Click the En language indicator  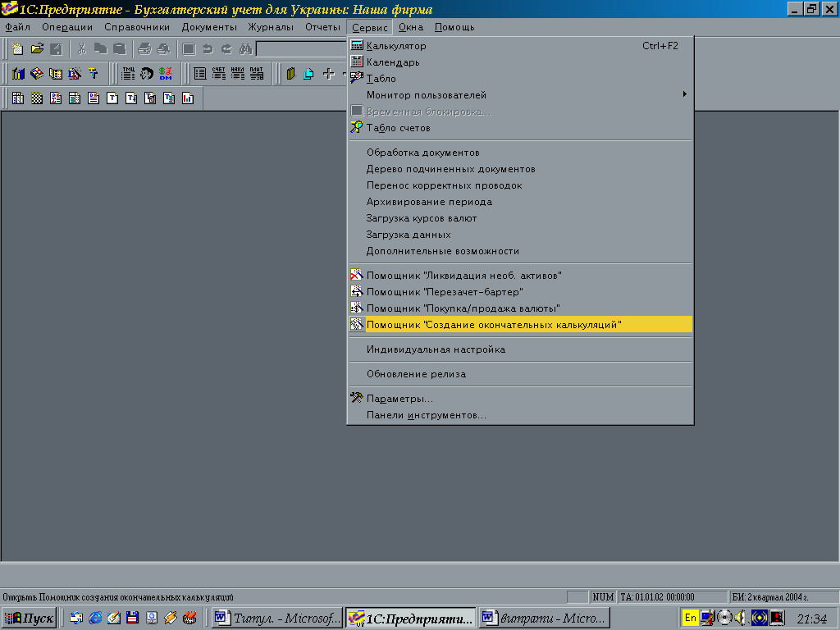(691, 618)
